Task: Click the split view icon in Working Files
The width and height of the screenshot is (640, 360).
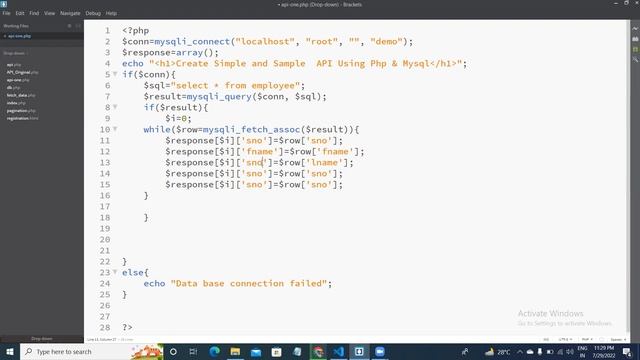Action: (78, 26)
